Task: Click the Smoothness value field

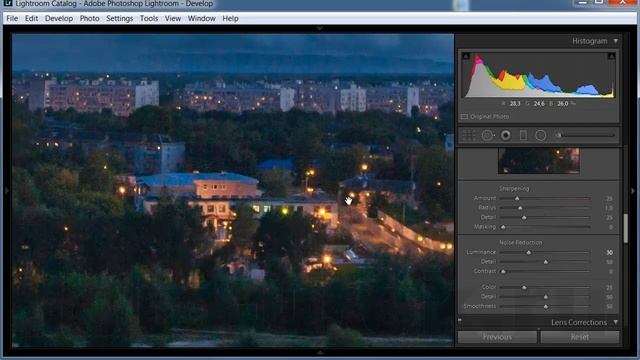Action: [609, 306]
